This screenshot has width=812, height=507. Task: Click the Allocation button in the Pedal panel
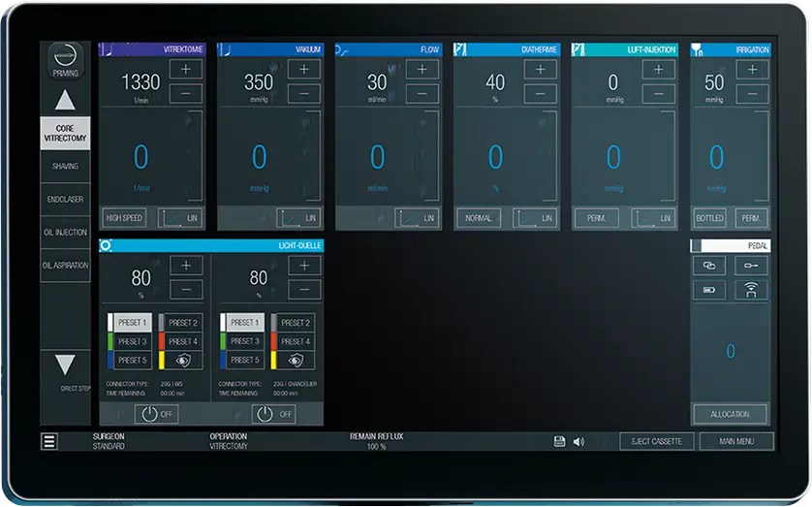coord(731,414)
